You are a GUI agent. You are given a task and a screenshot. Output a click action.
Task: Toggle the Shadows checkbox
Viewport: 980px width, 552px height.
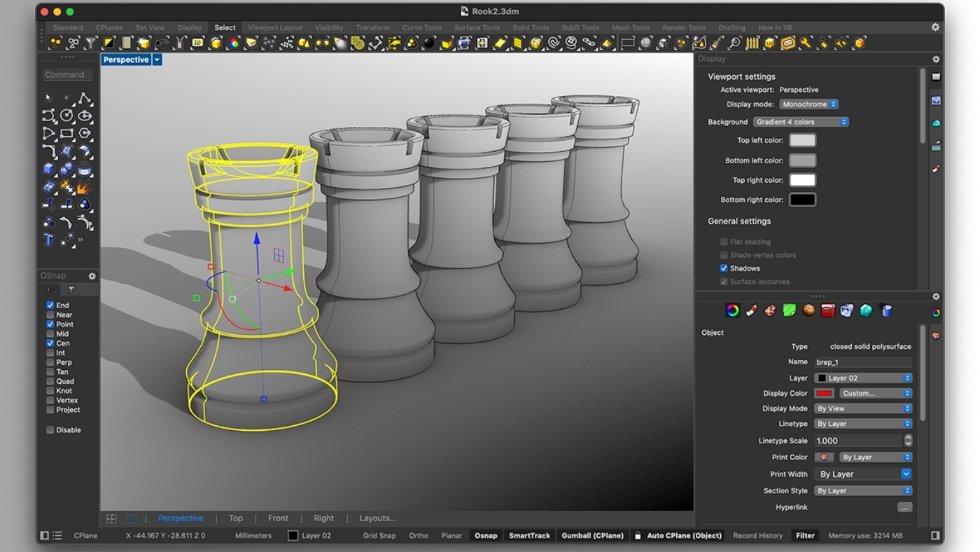click(724, 268)
